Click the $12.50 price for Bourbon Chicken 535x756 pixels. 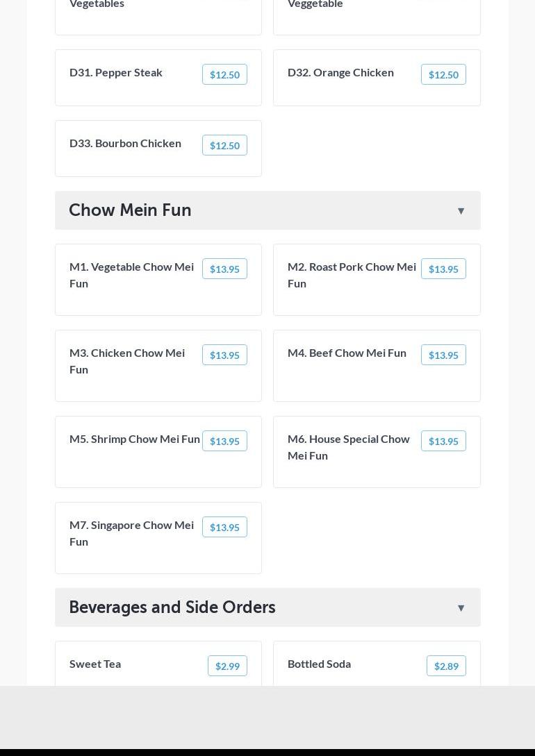pos(224,146)
